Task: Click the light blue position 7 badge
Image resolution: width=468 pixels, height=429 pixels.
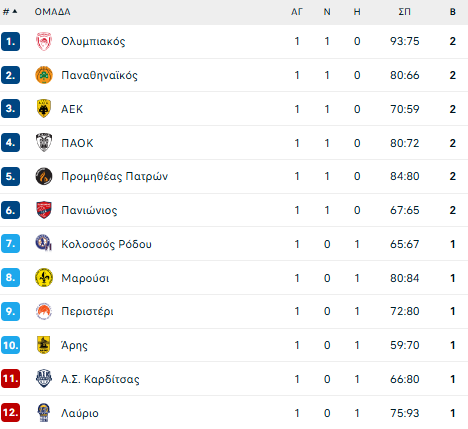Action: [10, 244]
